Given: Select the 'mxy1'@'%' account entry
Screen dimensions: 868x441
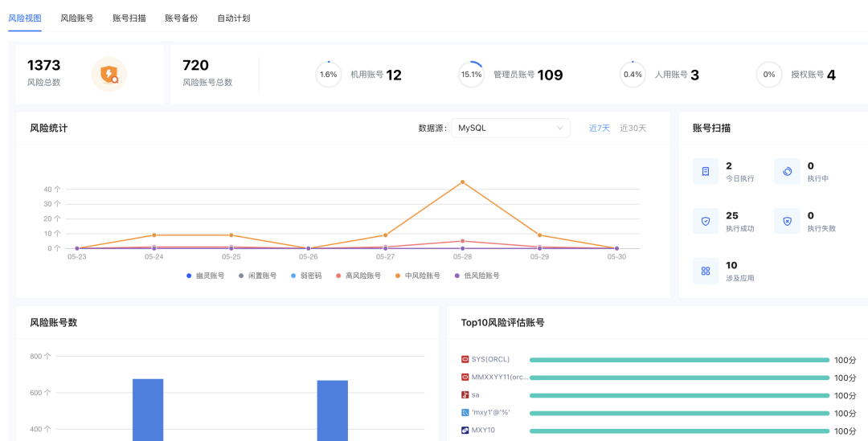Looking at the screenshot, I should pos(490,413).
